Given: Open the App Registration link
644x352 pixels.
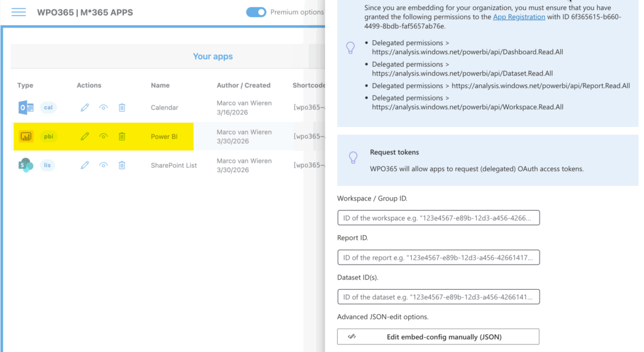Looking at the screenshot, I should click(x=519, y=17).
